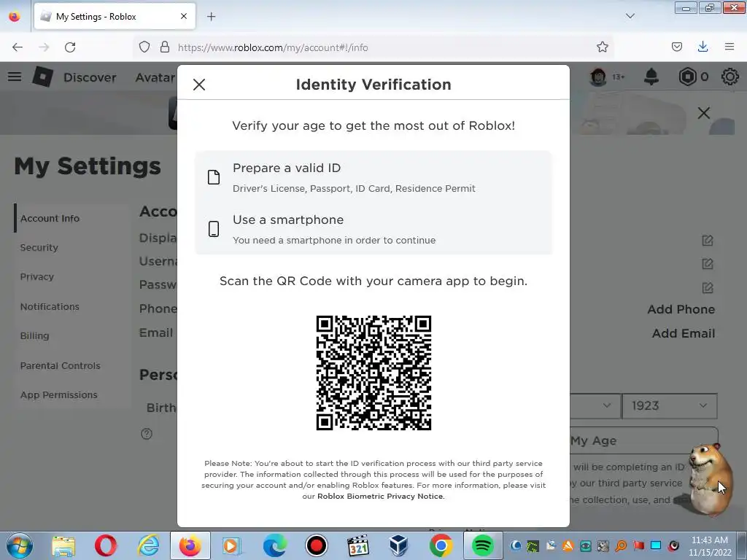The height and width of the screenshot is (560, 747).
Task: Open the Firefox application menu
Action: 729,47
